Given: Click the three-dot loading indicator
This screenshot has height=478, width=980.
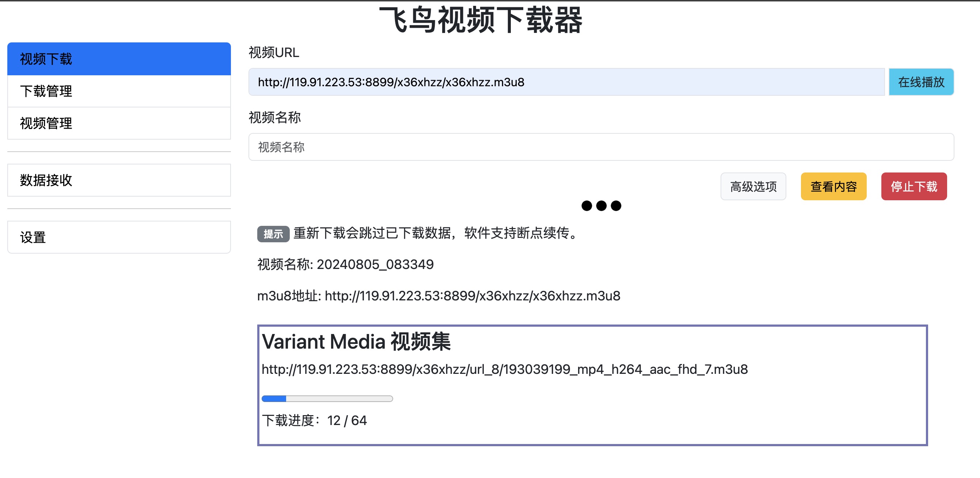Looking at the screenshot, I should 601,206.
